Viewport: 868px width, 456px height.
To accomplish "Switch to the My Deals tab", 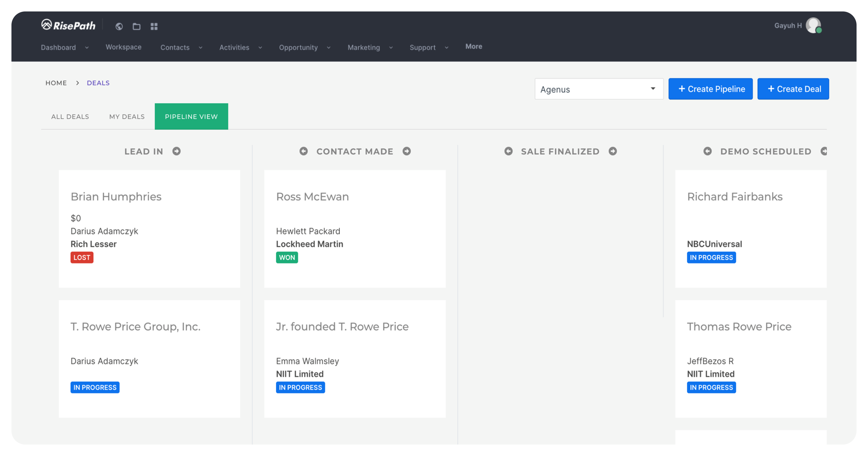I will [x=127, y=117].
